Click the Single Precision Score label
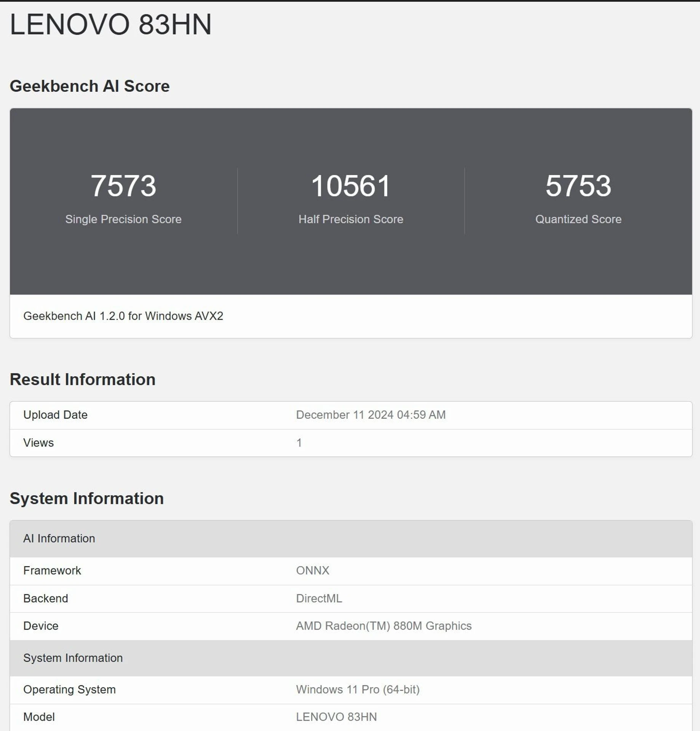This screenshot has width=700, height=731. click(x=123, y=219)
